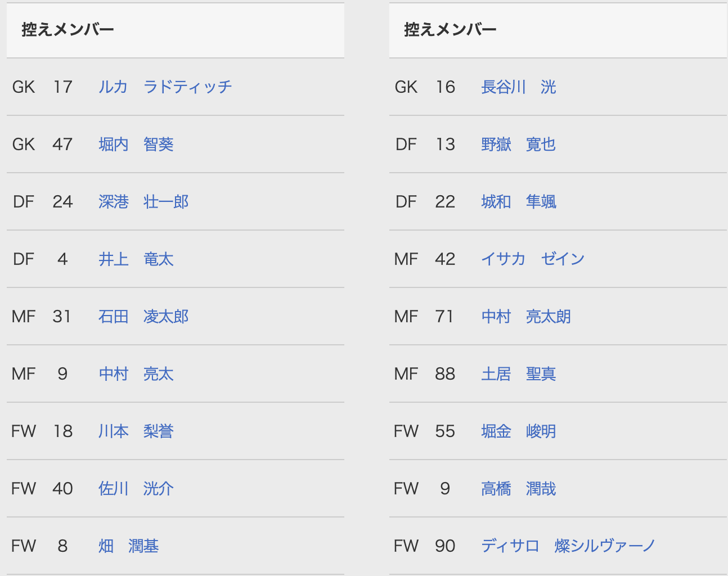Open goalkeeper 長谷川 洸 link

(519, 87)
